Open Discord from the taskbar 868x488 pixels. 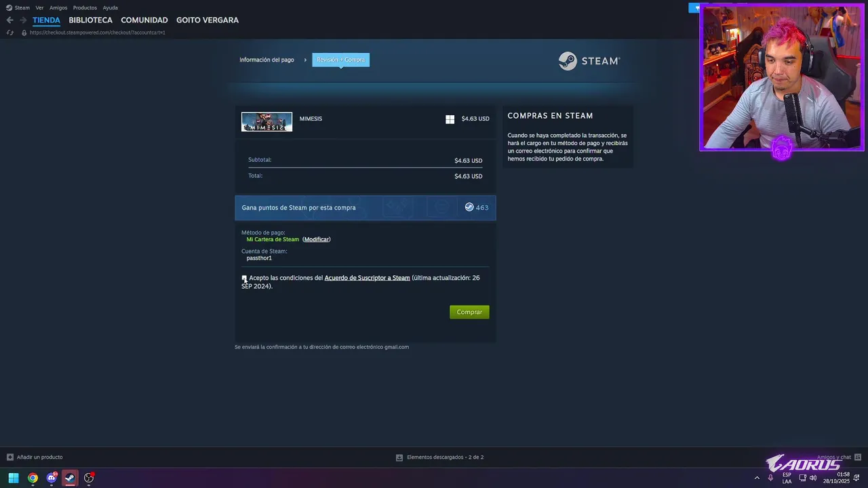click(52, 478)
